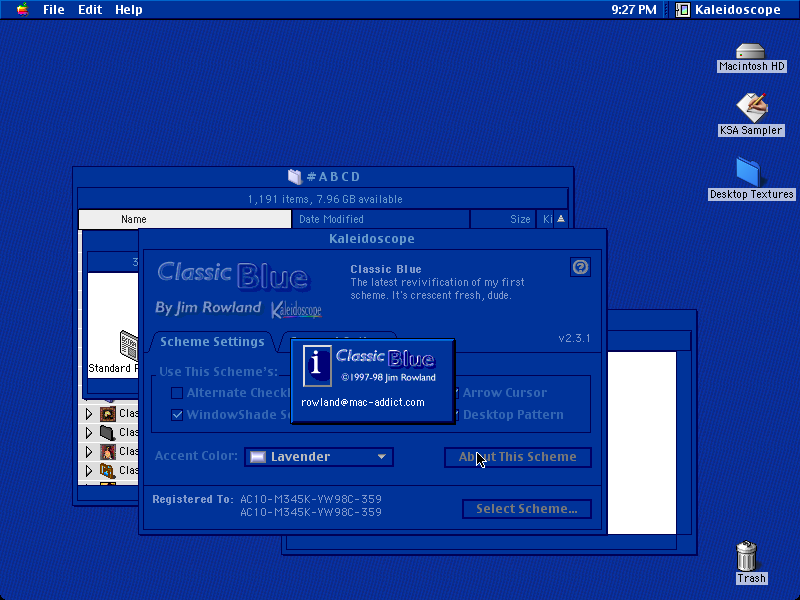This screenshot has width=800, height=600.
Task: Select the Standard P document icon
Action: [x=129, y=345]
